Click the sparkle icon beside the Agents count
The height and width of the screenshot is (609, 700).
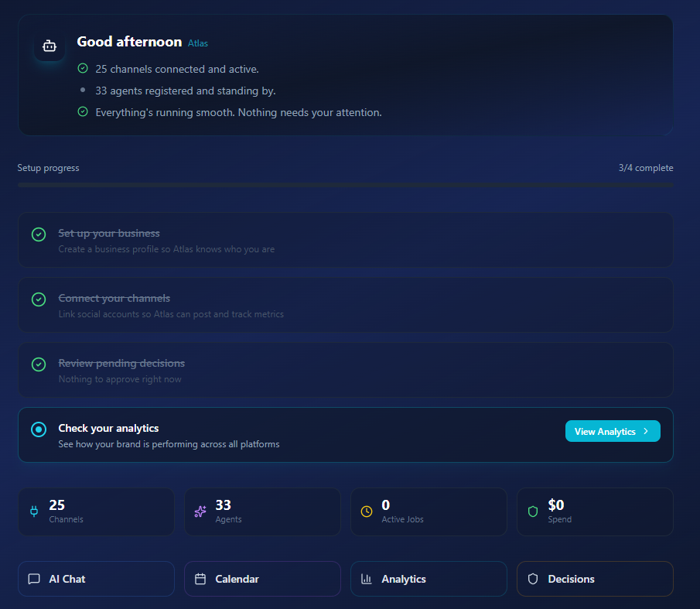point(200,511)
